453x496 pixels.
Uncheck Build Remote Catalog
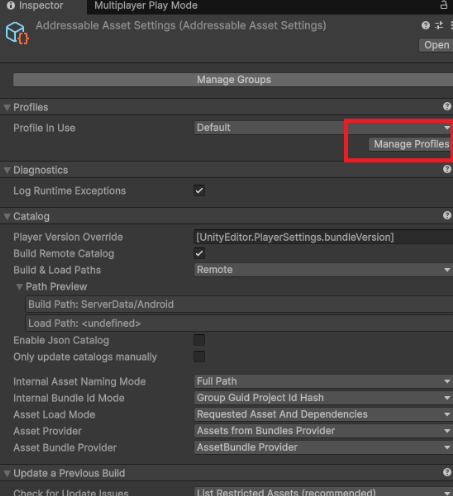(199, 253)
